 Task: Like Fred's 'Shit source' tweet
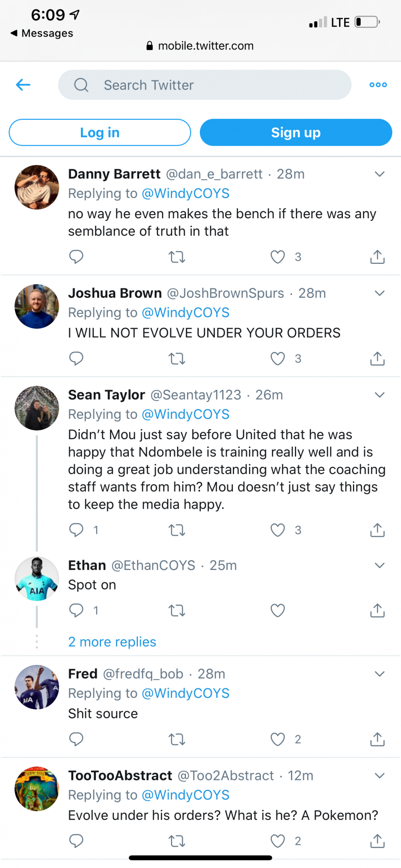[277, 739]
